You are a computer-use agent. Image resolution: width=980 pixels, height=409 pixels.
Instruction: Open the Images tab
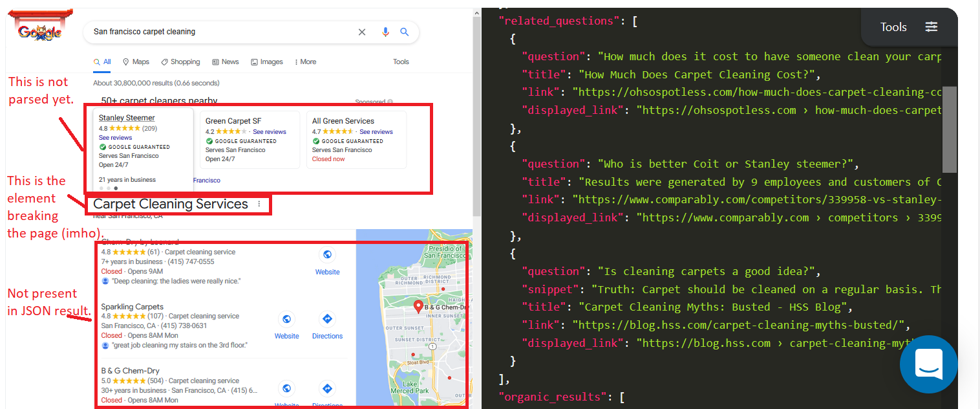[x=266, y=62]
